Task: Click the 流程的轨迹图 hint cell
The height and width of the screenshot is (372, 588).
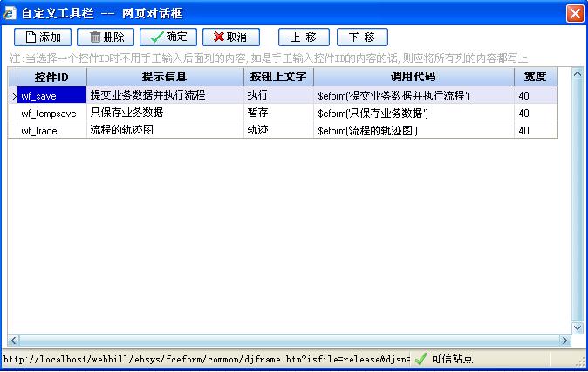Action: (x=165, y=130)
